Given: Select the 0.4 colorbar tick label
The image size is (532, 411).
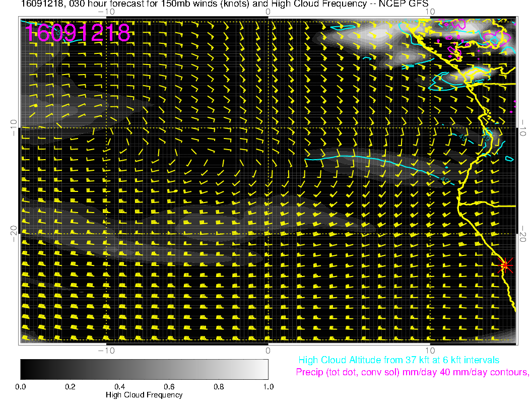Looking at the screenshot, I should click(x=119, y=387).
